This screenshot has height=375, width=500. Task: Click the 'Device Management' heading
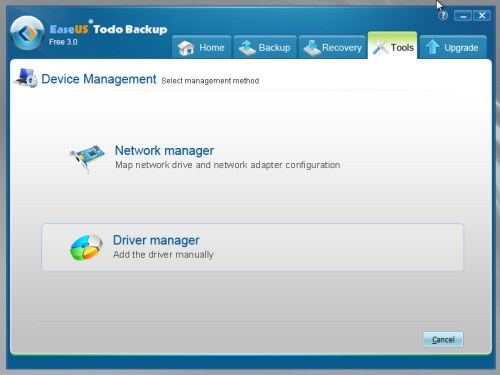(99, 79)
